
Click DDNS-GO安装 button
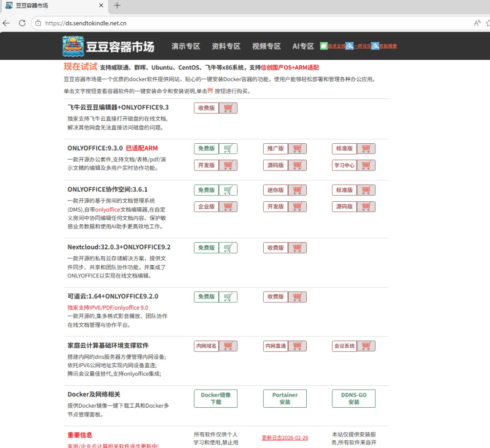coord(354,399)
